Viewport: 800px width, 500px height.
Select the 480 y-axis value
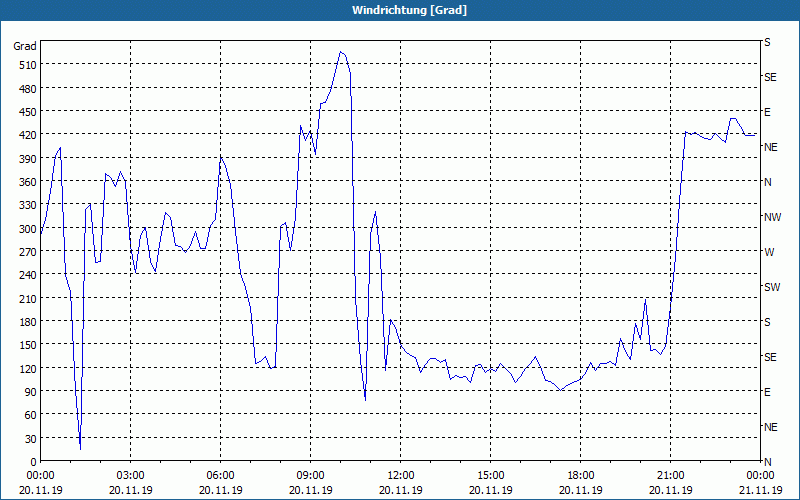coord(28,89)
